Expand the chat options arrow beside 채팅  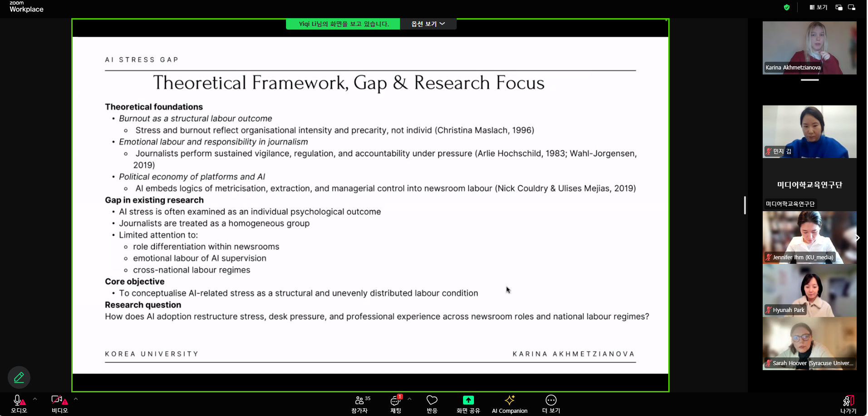coord(409,399)
